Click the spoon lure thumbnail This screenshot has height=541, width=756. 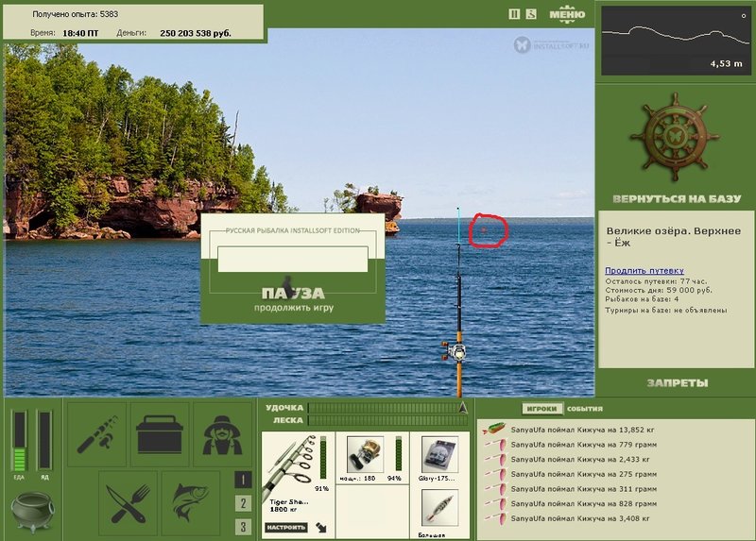[x=439, y=508]
